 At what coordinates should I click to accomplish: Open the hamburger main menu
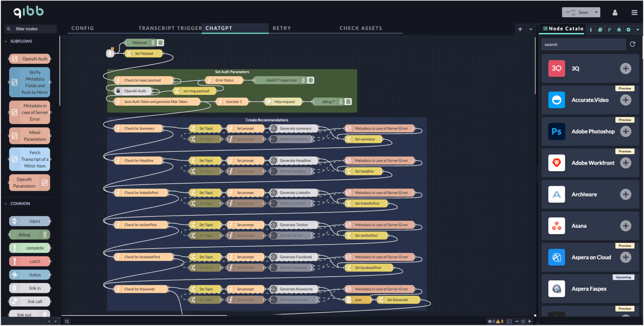click(634, 12)
